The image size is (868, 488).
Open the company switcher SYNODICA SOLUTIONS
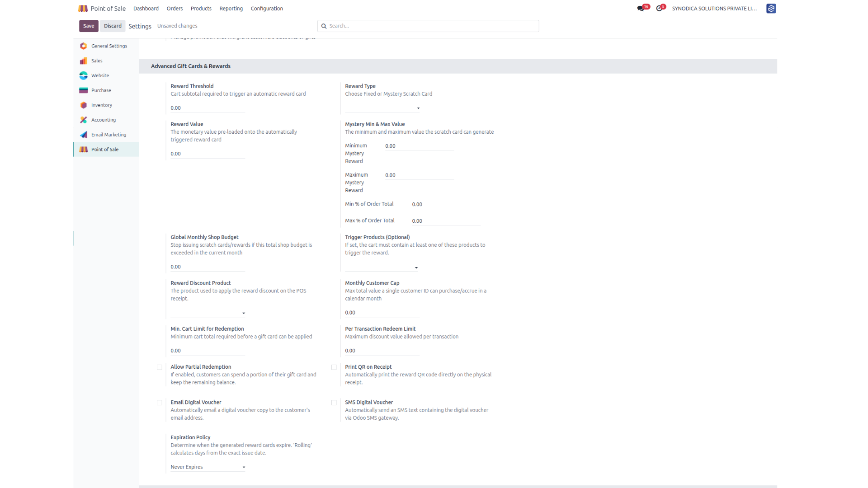coord(714,9)
